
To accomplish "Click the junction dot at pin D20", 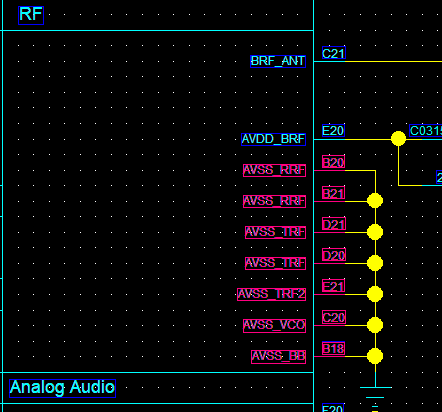I will point(375,263).
